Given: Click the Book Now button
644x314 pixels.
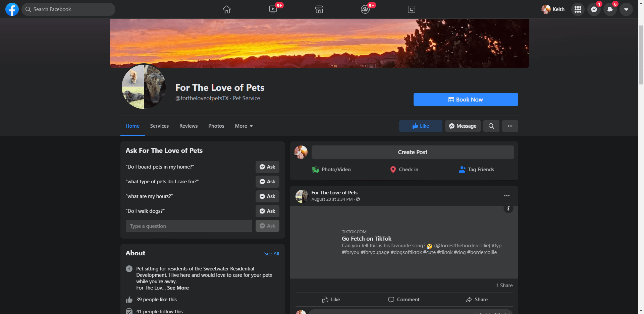Looking at the screenshot, I should tap(466, 100).
